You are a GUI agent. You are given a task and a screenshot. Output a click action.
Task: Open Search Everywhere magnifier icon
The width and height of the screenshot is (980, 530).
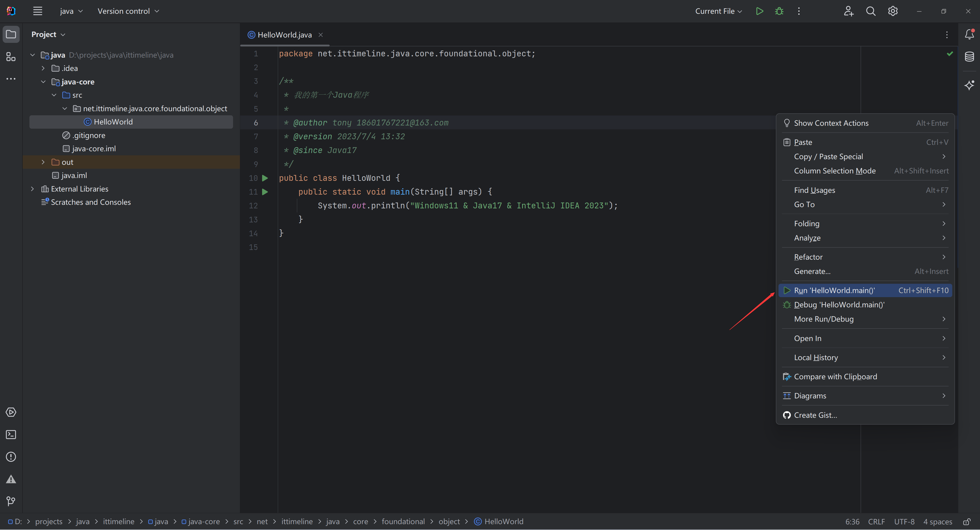point(871,11)
